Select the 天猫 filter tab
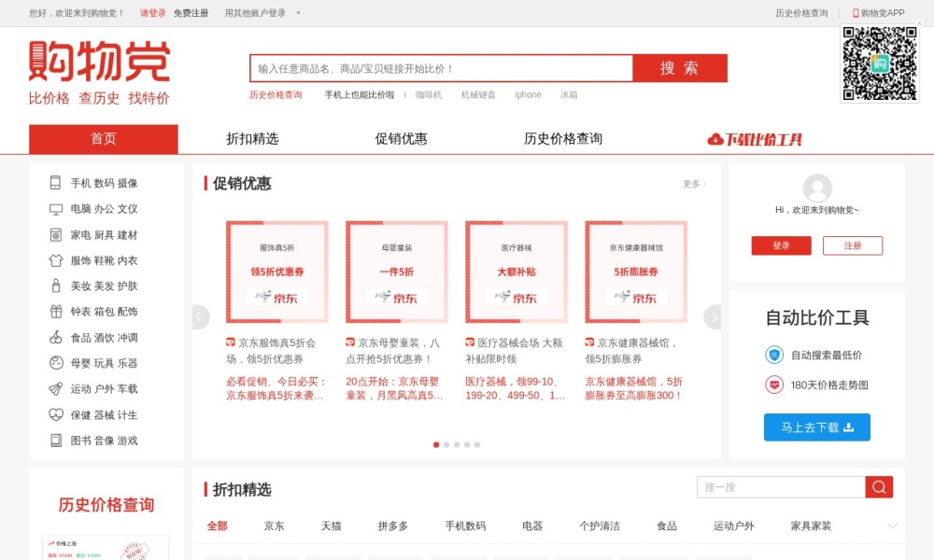The height and width of the screenshot is (560, 934). pos(332,526)
